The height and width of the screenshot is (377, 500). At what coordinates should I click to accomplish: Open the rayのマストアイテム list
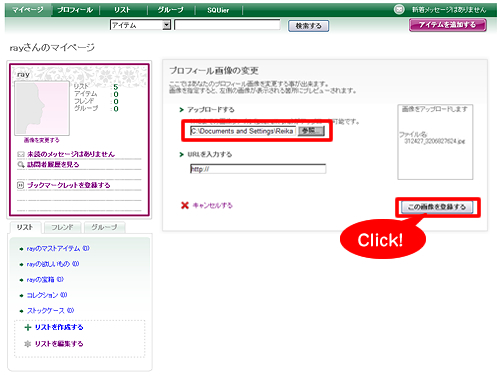click(x=58, y=249)
